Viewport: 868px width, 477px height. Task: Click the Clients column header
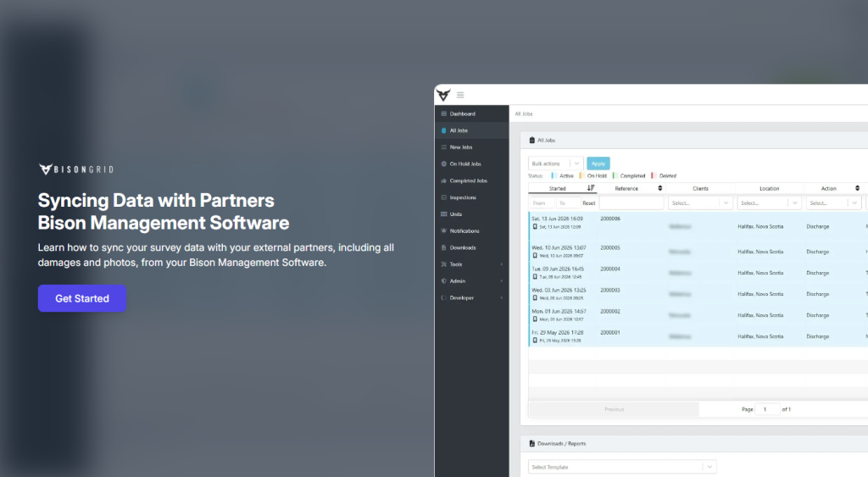[700, 188]
